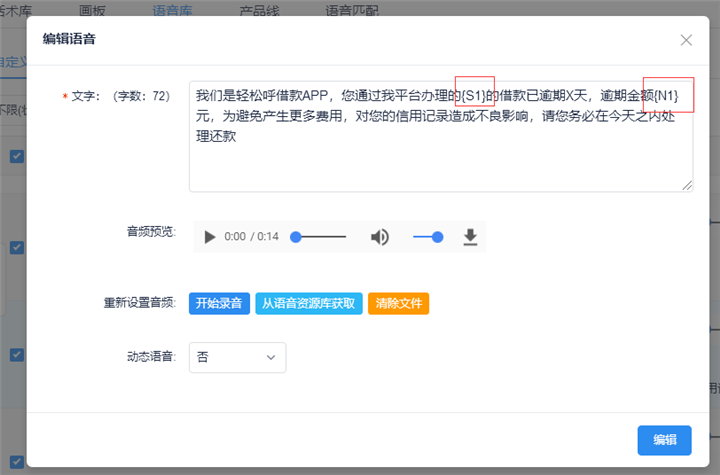Screen dimensions: 720x475
Task: Open the 动态语音 dropdown
Action: click(x=237, y=357)
